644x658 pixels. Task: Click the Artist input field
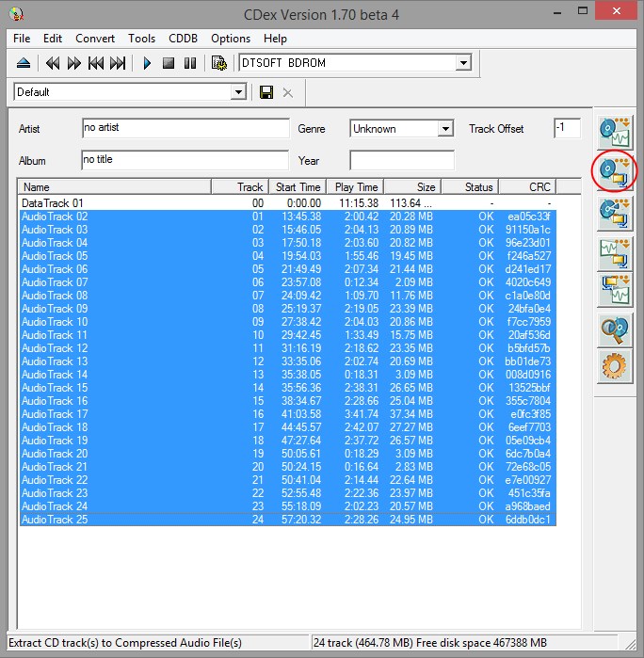pos(185,128)
